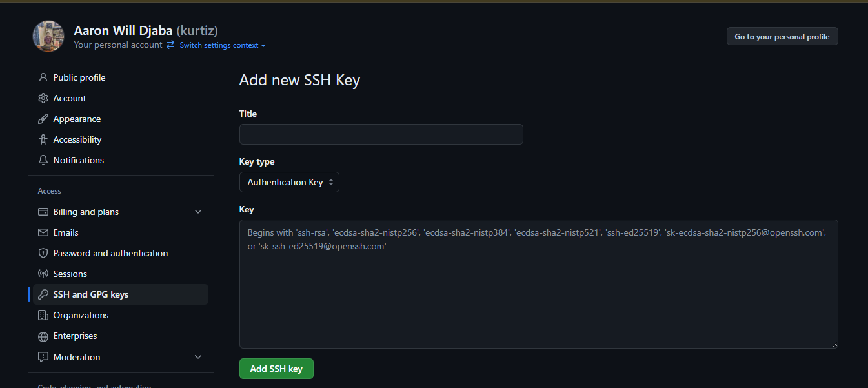The height and width of the screenshot is (388, 868).
Task: Click the Enterprises globe icon
Action: click(x=43, y=336)
